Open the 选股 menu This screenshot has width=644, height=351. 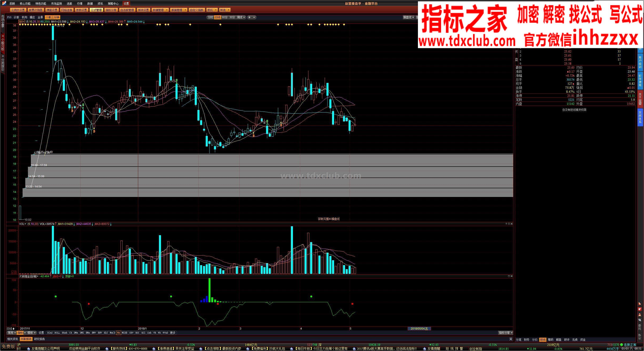(69, 4)
